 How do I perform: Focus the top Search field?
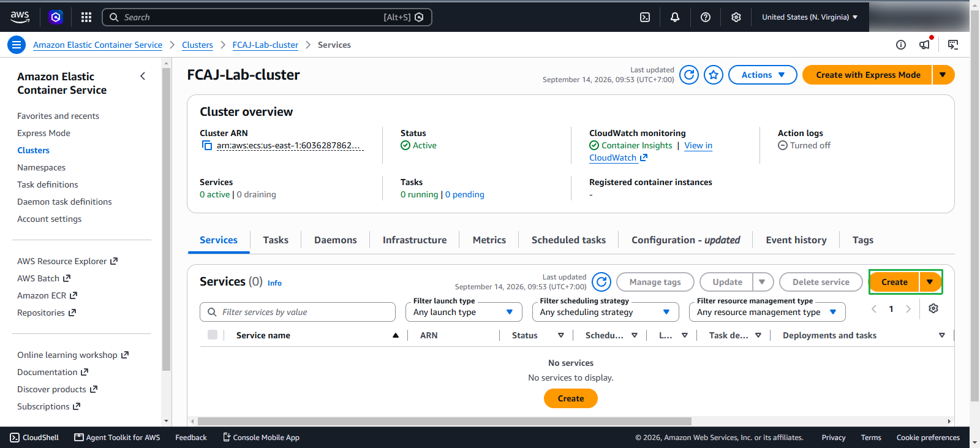(267, 17)
